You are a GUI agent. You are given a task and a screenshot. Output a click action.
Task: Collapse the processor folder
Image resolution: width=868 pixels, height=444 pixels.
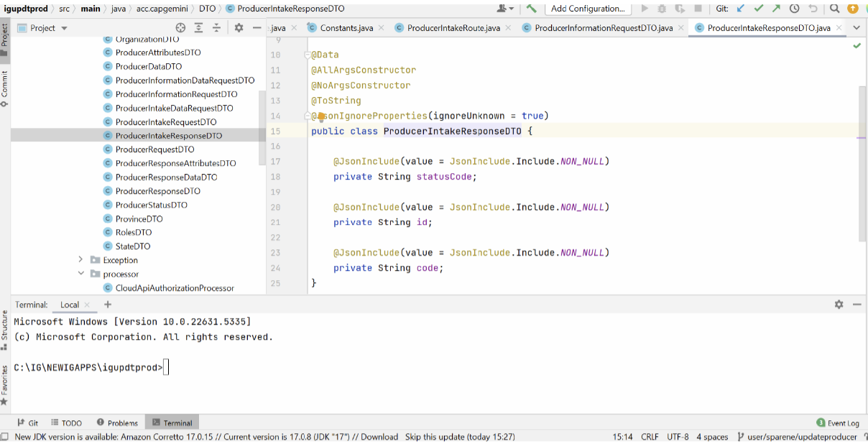(80, 274)
